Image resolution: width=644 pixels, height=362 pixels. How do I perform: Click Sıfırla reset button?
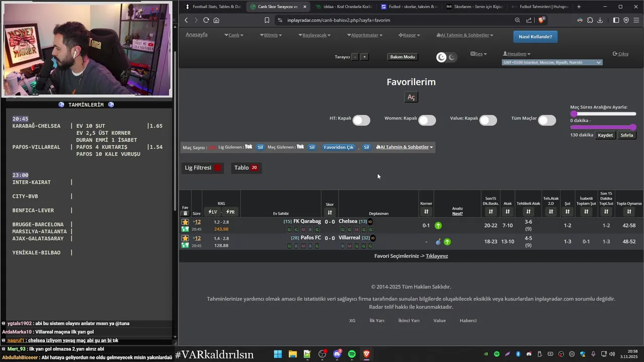click(626, 135)
